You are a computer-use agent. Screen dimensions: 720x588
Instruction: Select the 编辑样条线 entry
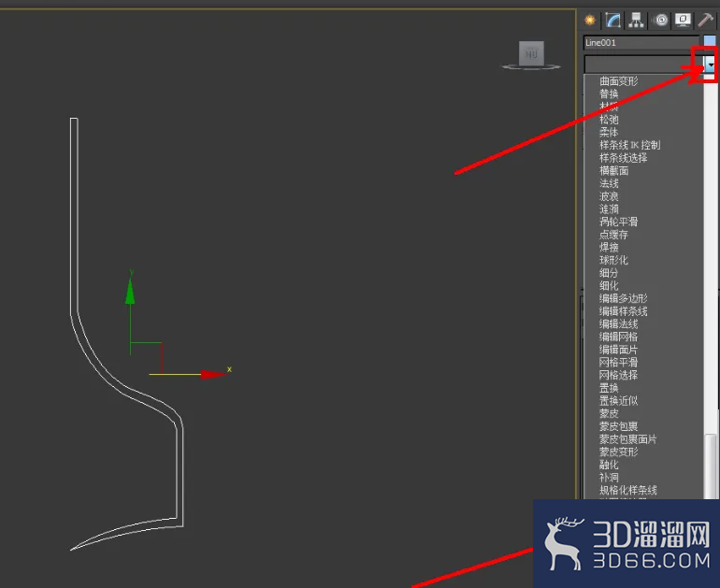[x=623, y=311]
